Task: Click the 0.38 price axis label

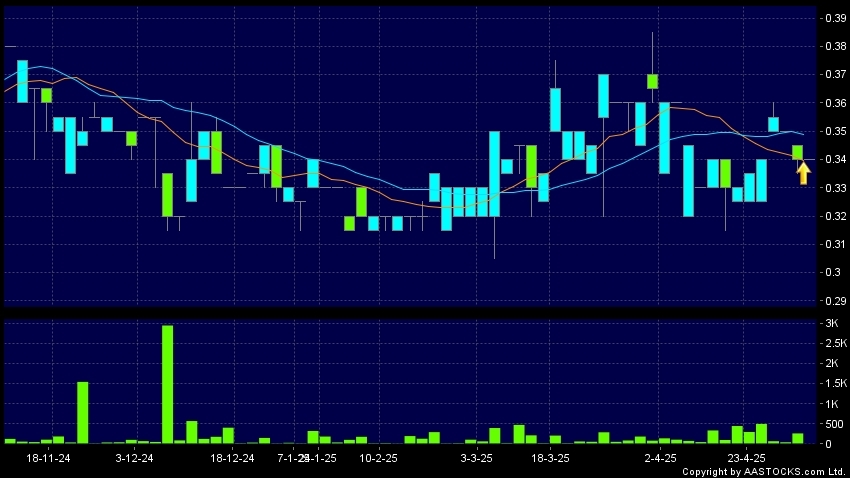Action: click(x=835, y=47)
